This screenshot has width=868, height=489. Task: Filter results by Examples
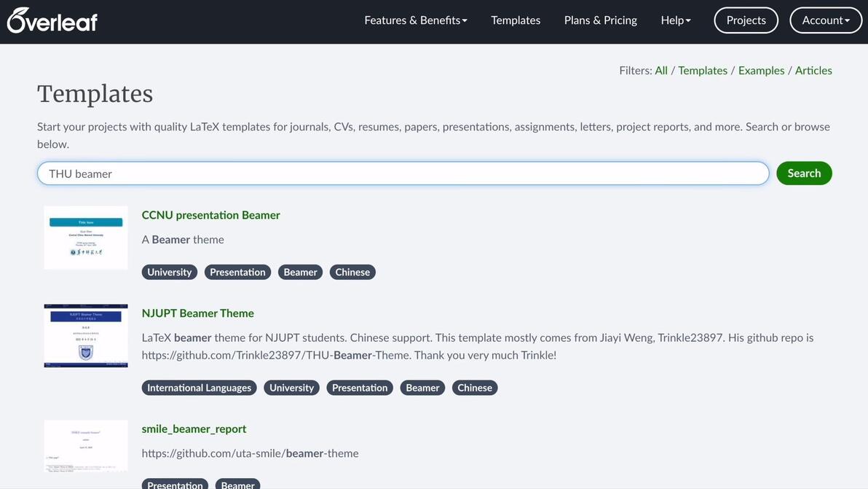pyautogui.click(x=761, y=71)
